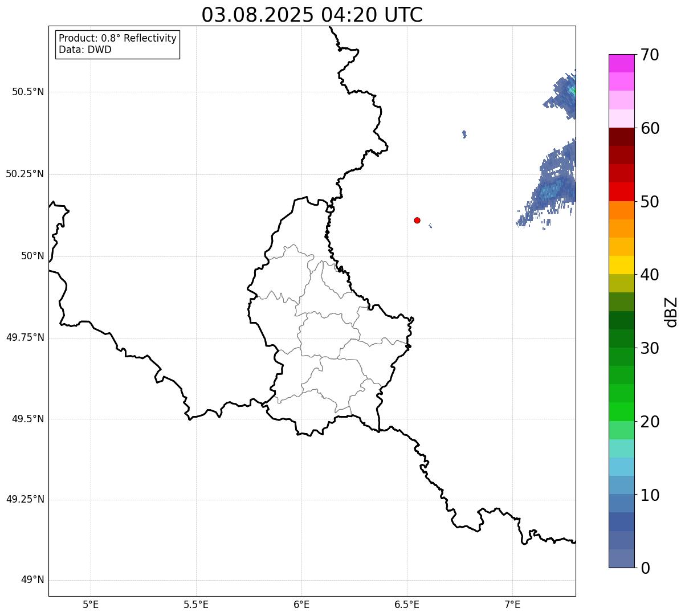Click the tiny isolated echo near 6.75°E
This screenshot has height=616, width=685.
pos(464,134)
